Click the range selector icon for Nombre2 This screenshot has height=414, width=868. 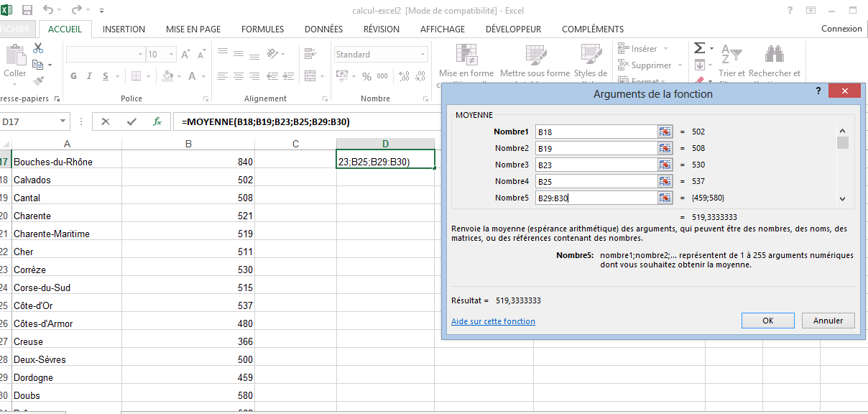click(x=665, y=148)
